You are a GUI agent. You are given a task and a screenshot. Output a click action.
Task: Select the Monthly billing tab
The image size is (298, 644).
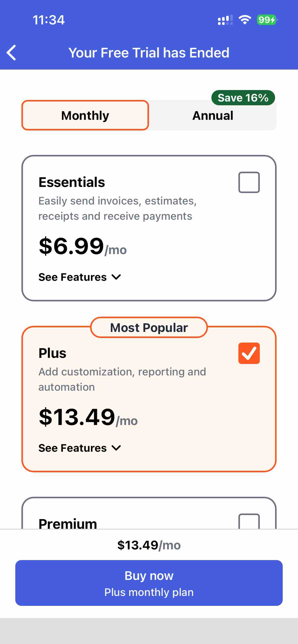(85, 115)
